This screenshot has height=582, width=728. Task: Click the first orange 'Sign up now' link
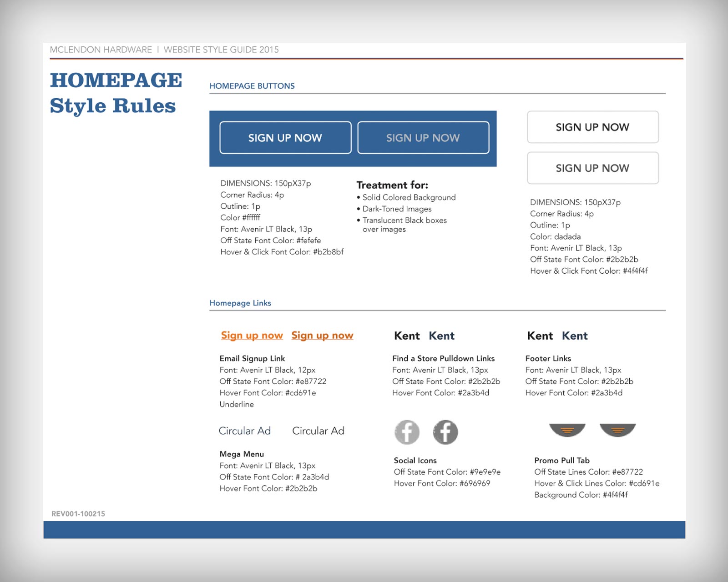252,336
